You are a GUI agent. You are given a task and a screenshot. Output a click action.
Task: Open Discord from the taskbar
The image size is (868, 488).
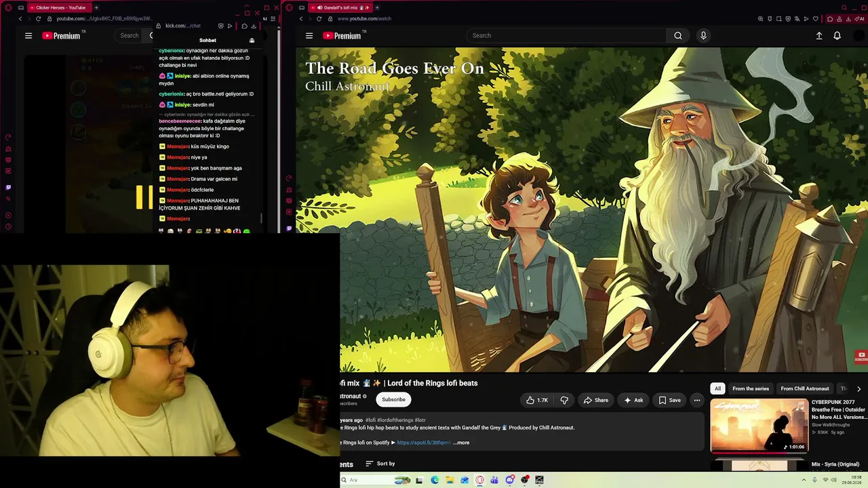[x=510, y=481]
